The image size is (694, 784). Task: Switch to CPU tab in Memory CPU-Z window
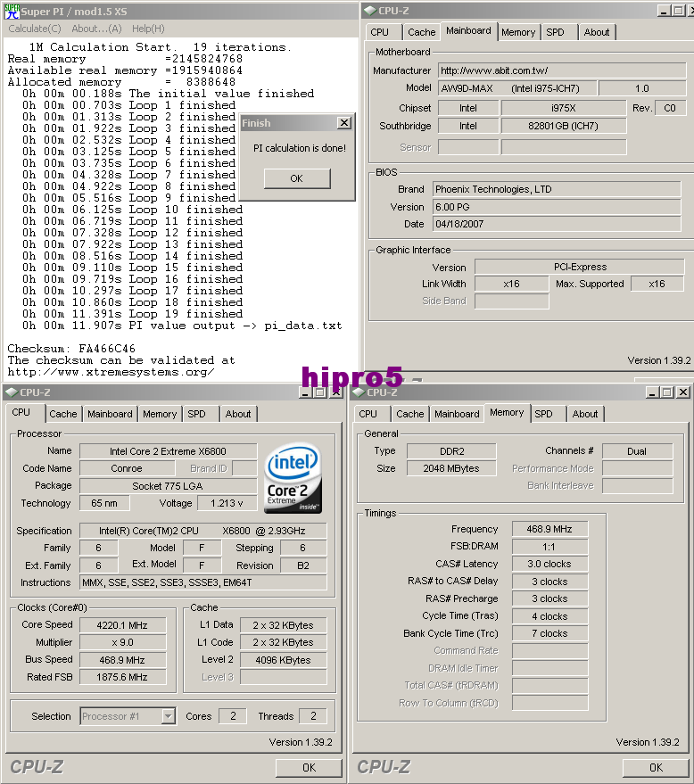pyautogui.click(x=371, y=414)
